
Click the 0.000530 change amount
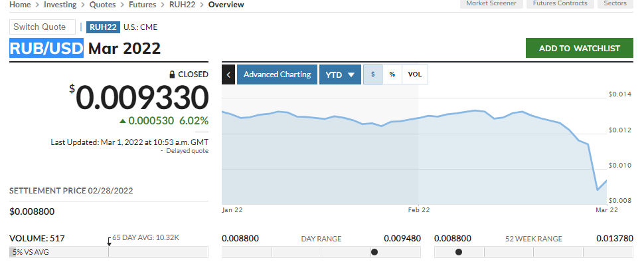point(151,121)
